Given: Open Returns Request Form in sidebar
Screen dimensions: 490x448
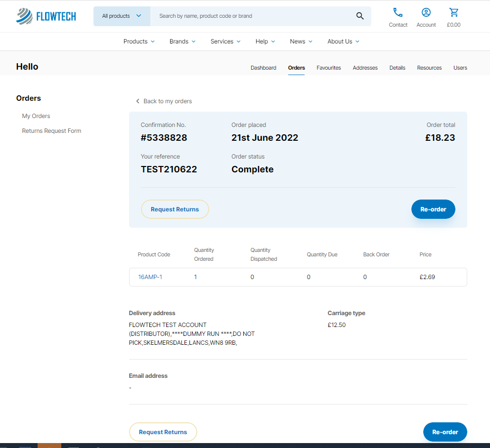Looking at the screenshot, I should [x=51, y=131].
